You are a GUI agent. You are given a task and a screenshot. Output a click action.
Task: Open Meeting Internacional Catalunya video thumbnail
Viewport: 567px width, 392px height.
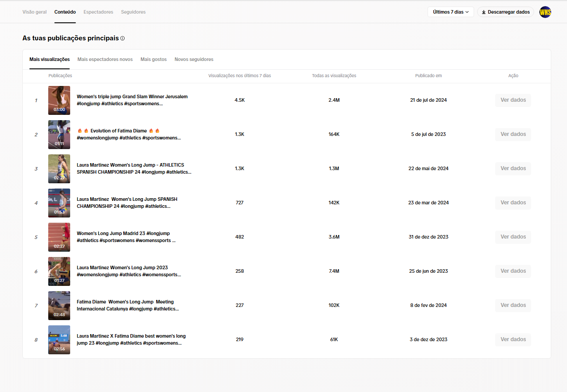59,306
